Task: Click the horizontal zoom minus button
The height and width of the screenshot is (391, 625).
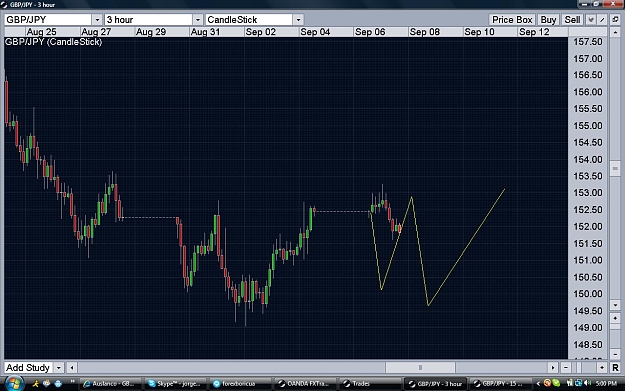Action: (x=565, y=367)
